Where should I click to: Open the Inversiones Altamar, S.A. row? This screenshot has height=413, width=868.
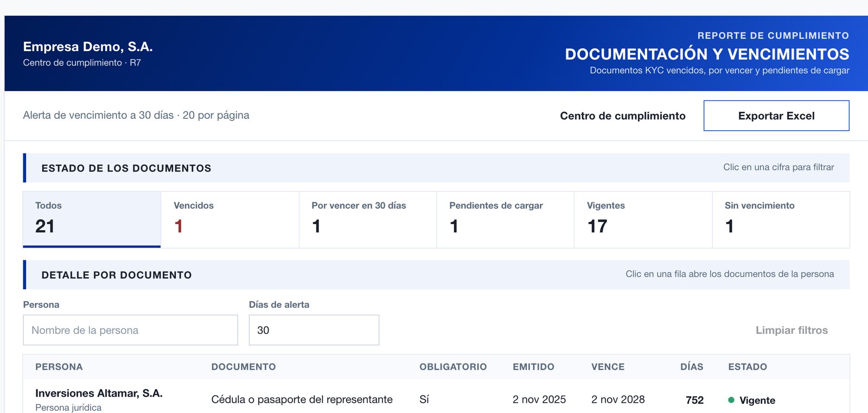click(x=436, y=397)
